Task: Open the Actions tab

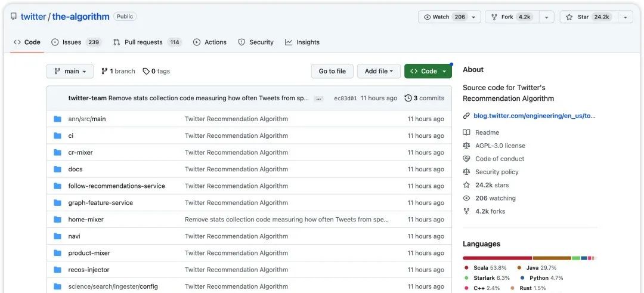Action: tap(210, 42)
